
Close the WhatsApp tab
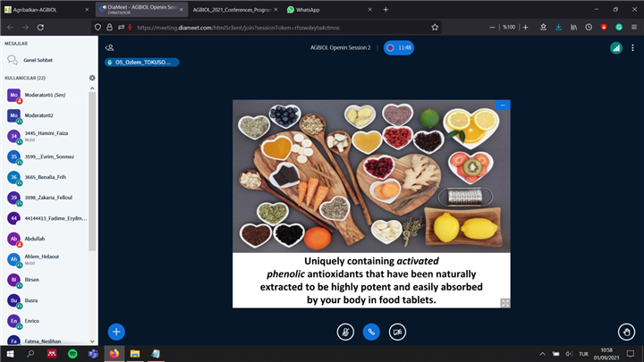click(369, 10)
